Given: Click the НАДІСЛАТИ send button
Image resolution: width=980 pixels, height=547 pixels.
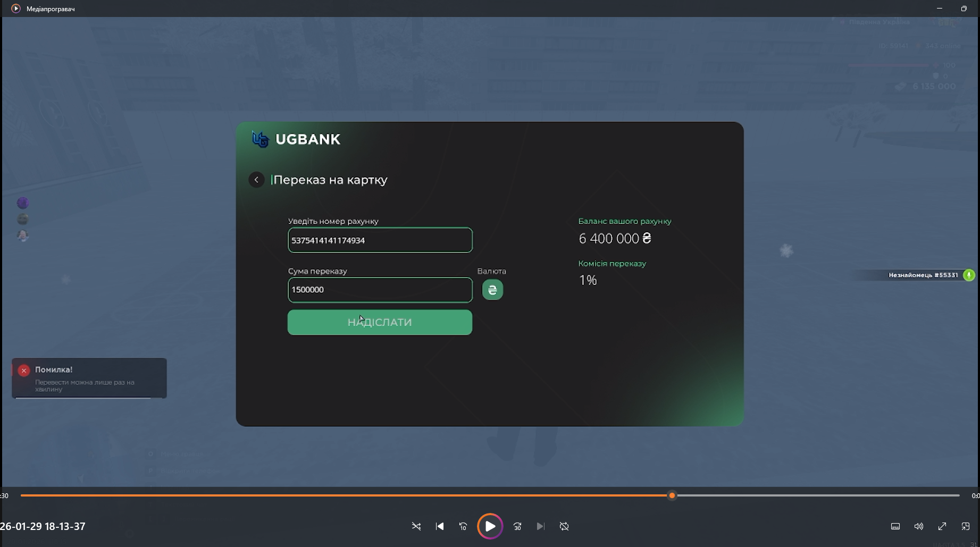Looking at the screenshot, I should [x=380, y=322].
